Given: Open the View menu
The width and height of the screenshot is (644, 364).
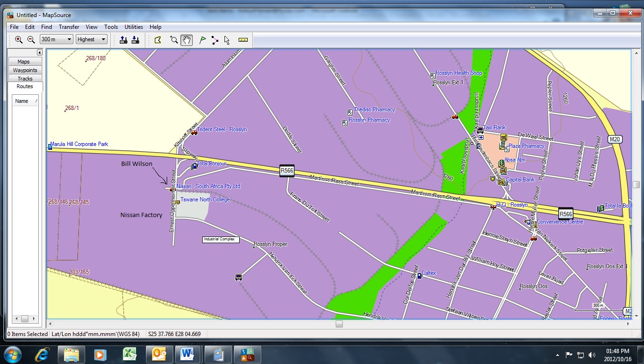Looking at the screenshot, I should pos(91,27).
